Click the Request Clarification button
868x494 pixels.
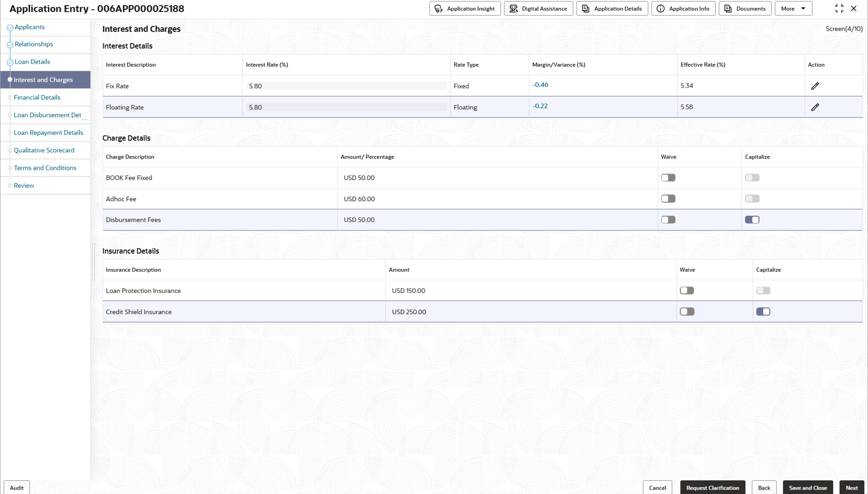click(x=712, y=488)
